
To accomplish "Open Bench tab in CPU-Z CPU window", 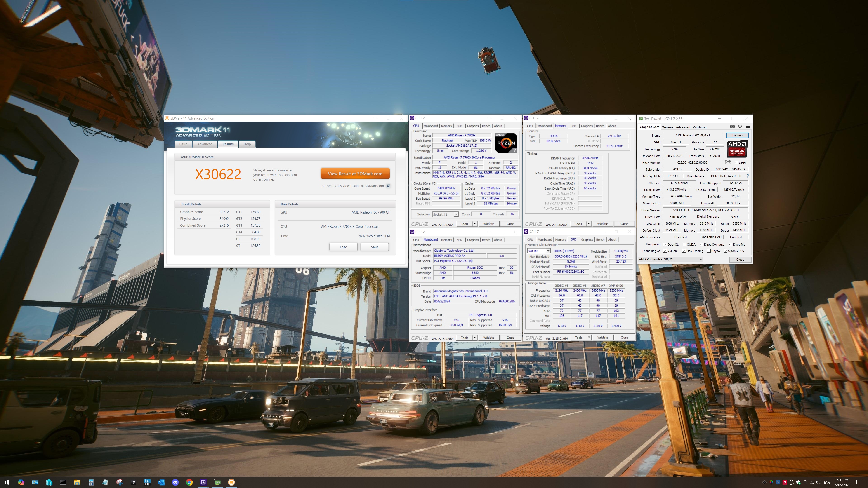I will pyautogui.click(x=486, y=126).
